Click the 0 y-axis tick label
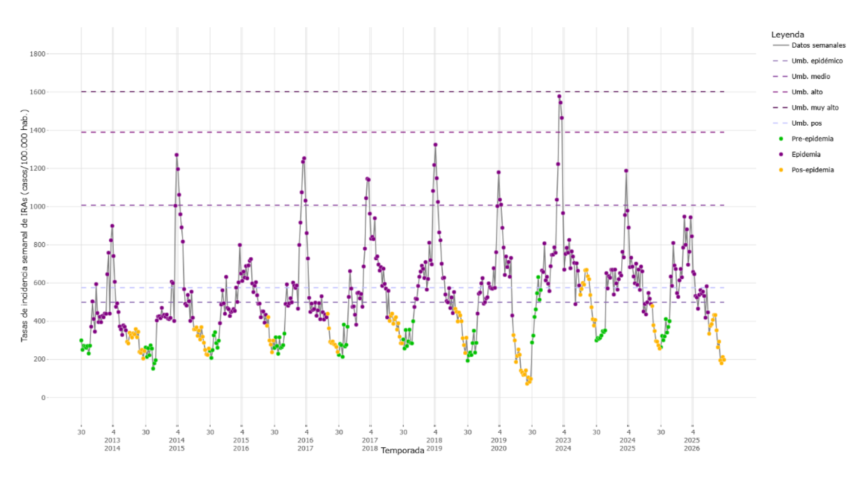 (43, 398)
